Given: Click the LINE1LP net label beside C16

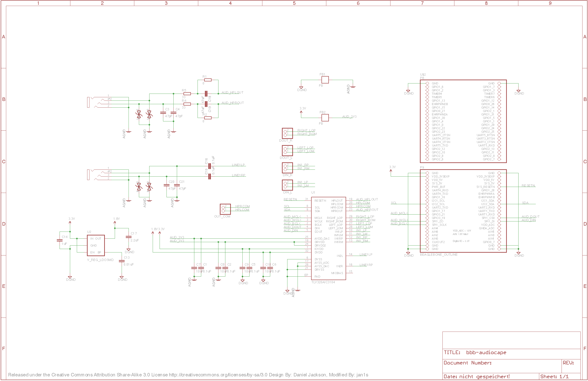Looking at the screenshot, I should click(x=238, y=165).
